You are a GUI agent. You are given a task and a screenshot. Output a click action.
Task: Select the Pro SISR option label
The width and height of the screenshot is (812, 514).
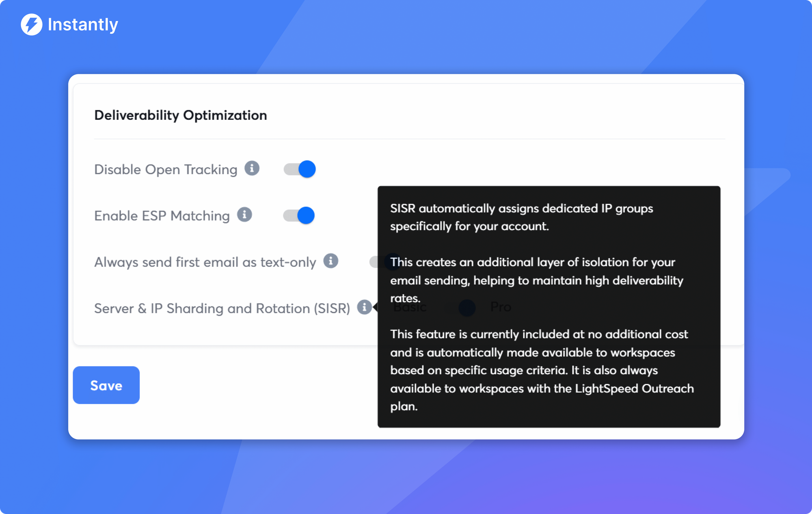[x=501, y=307]
